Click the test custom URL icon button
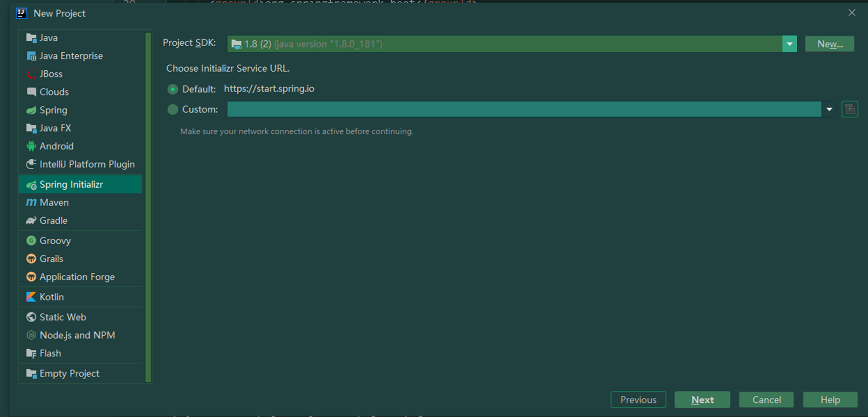Image resolution: width=868 pixels, height=417 pixels. tap(850, 109)
